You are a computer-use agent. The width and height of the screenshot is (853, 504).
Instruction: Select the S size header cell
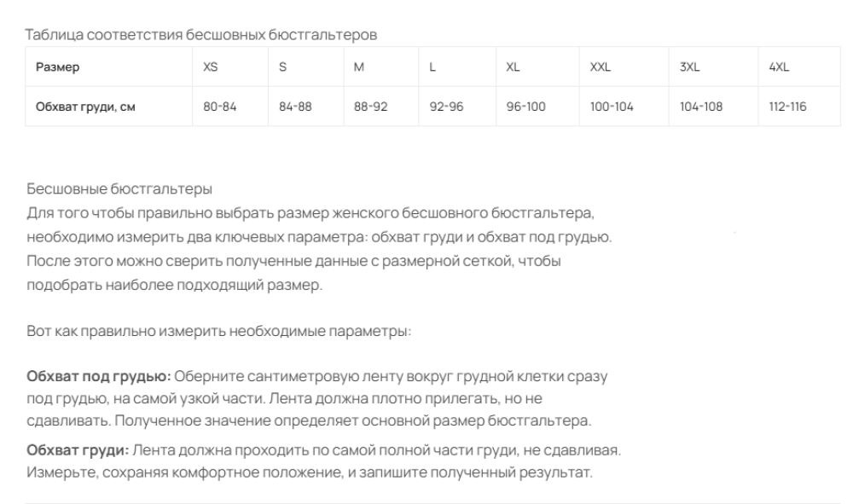pos(305,67)
